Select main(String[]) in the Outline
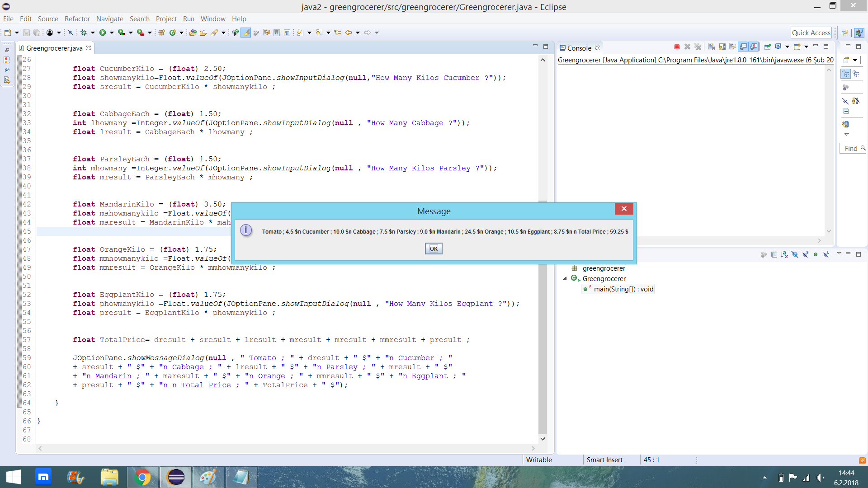 coord(618,289)
